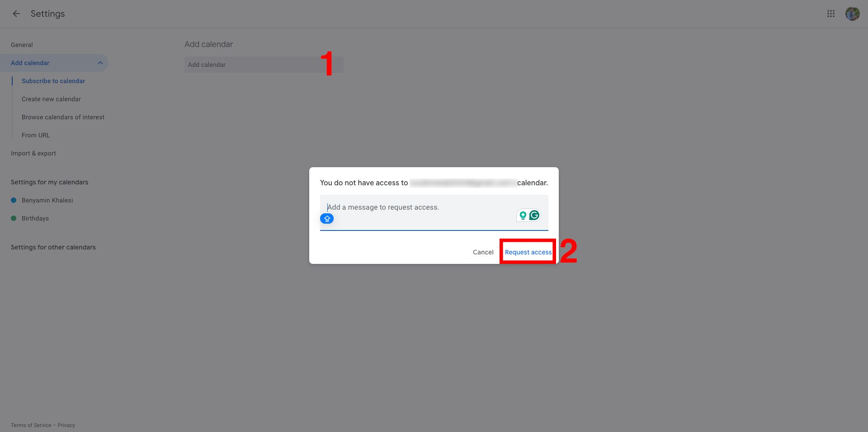Open the Privacy link
The image size is (868, 432).
(x=66, y=425)
